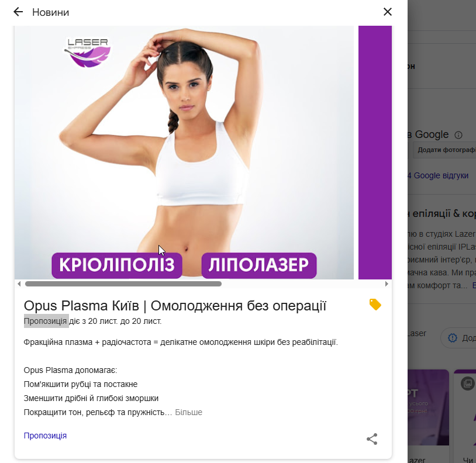
Task: Open the blue Пропозиція link
Action: click(45, 436)
